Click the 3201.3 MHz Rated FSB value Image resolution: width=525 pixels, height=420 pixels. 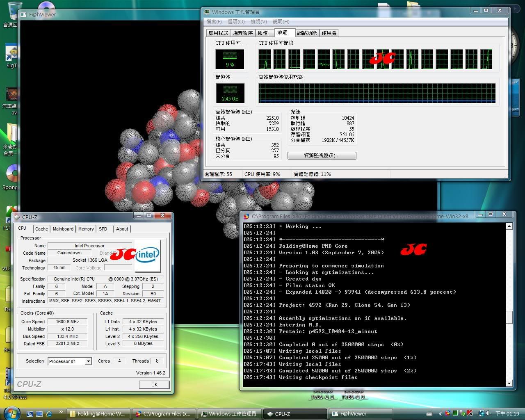coord(68,344)
